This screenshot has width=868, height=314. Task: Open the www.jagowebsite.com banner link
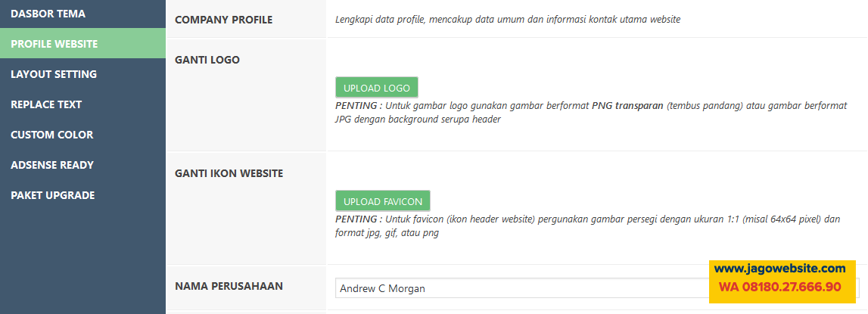779,269
